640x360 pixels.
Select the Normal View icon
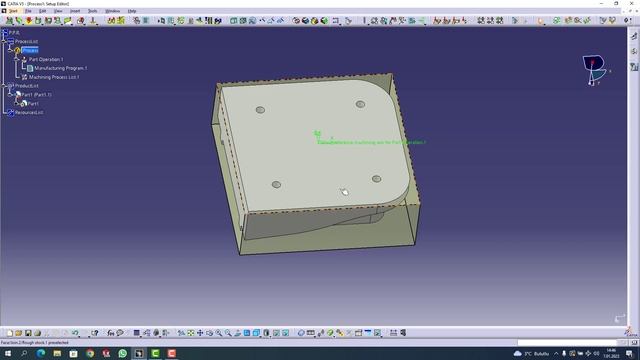(238, 333)
